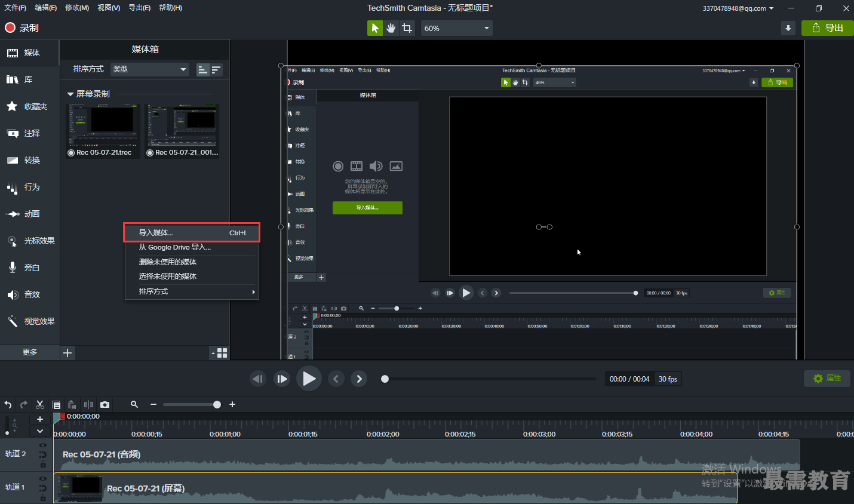
Task: Open the 动画 Animations tab
Action: [x=30, y=214]
